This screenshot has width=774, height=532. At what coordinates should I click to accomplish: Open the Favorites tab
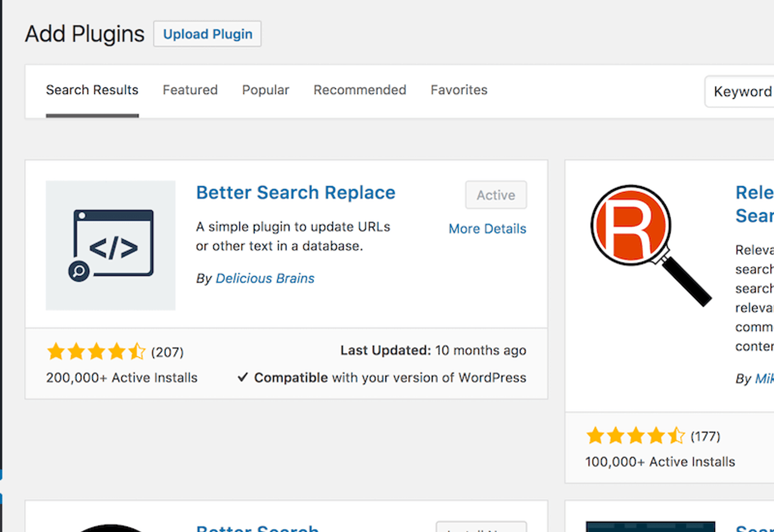point(459,90)
